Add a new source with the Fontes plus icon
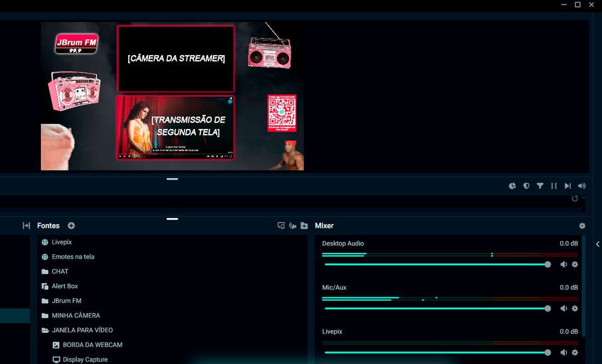Viewport: 602px width, 364px height. [71, 226]
